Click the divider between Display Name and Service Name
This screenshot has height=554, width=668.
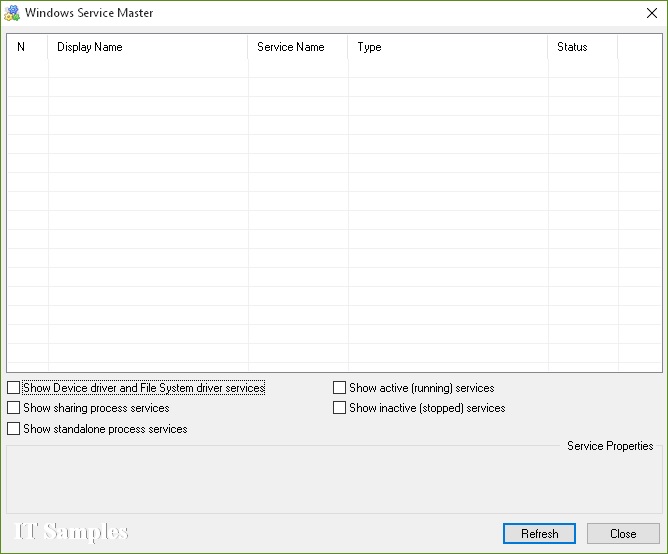(x=248, y=47)
